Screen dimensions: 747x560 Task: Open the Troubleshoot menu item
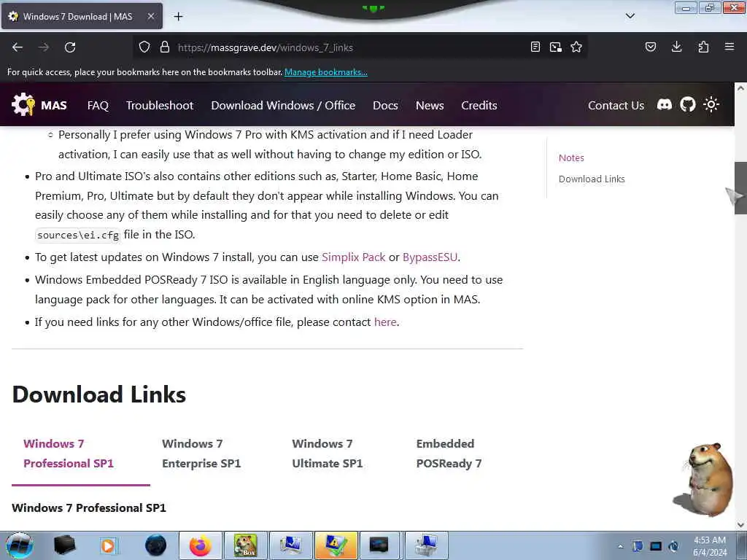point(160,105)
